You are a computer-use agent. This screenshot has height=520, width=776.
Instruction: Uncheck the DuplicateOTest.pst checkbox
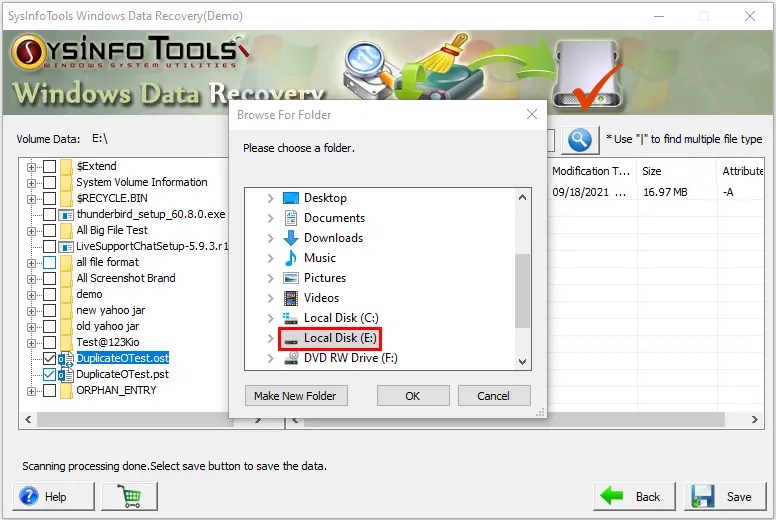coord(49,375)
